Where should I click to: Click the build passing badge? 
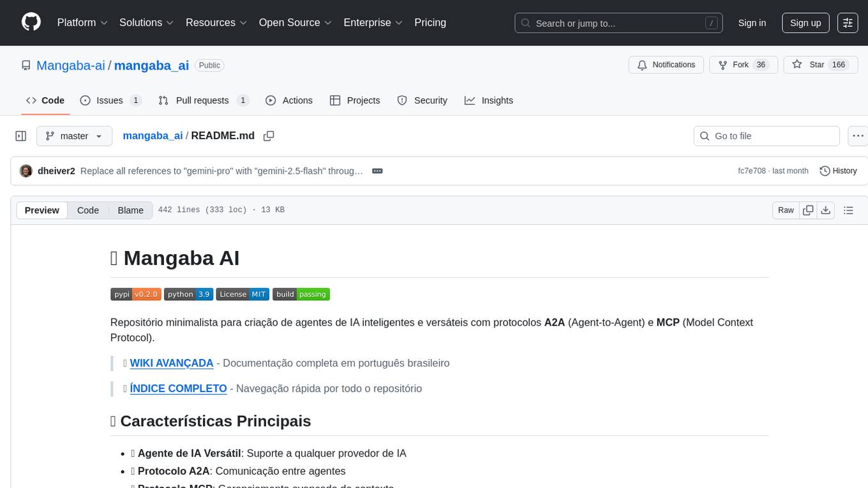click(301, 294)
